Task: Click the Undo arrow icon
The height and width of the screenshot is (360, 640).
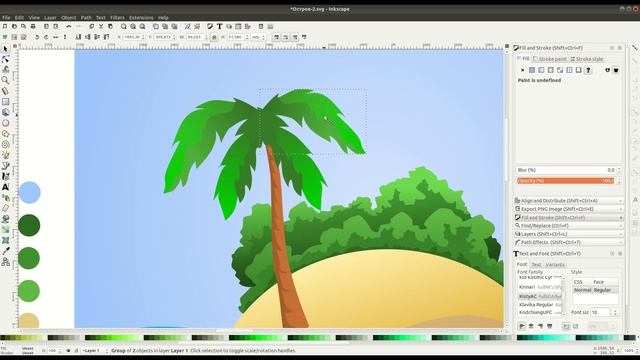Action: pos(69,26)
